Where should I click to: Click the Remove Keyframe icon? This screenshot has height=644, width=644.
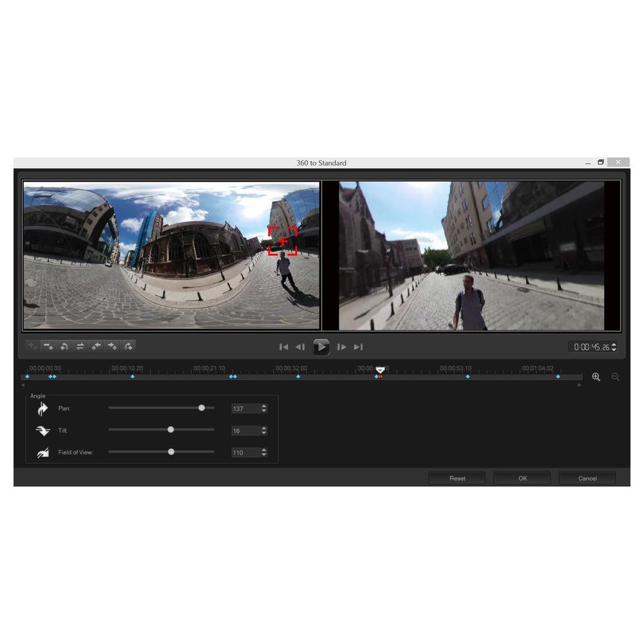click(x=48, y=346)
